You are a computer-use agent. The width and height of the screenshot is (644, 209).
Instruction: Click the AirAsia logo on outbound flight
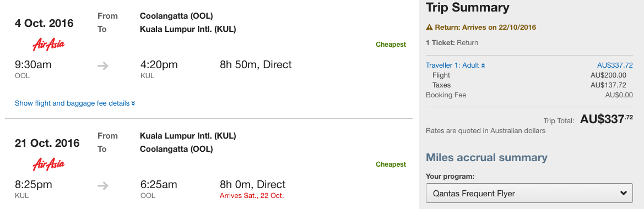click(x=48, y=44)
